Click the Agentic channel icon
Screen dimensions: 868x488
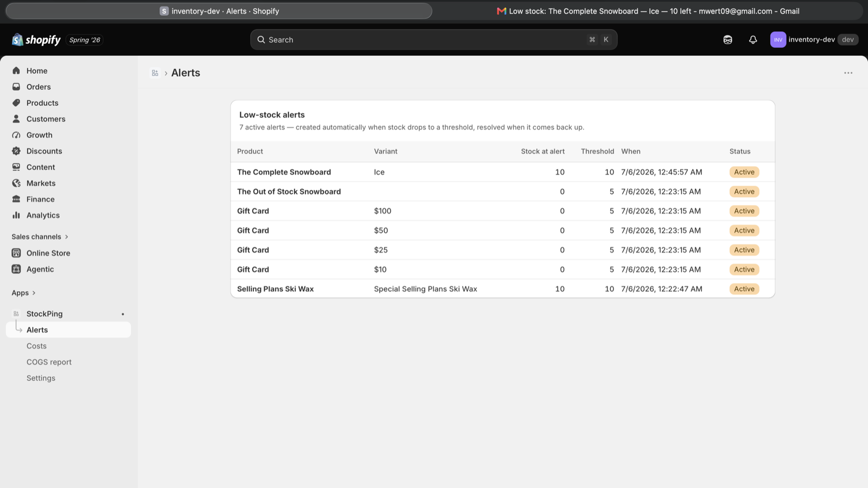[x=16, y=269]
